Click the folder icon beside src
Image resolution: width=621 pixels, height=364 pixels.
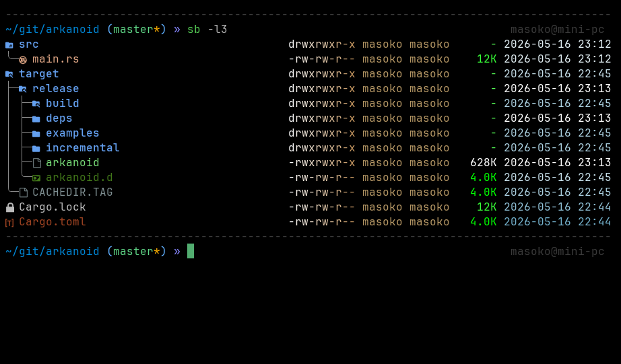tap(9, 44)
